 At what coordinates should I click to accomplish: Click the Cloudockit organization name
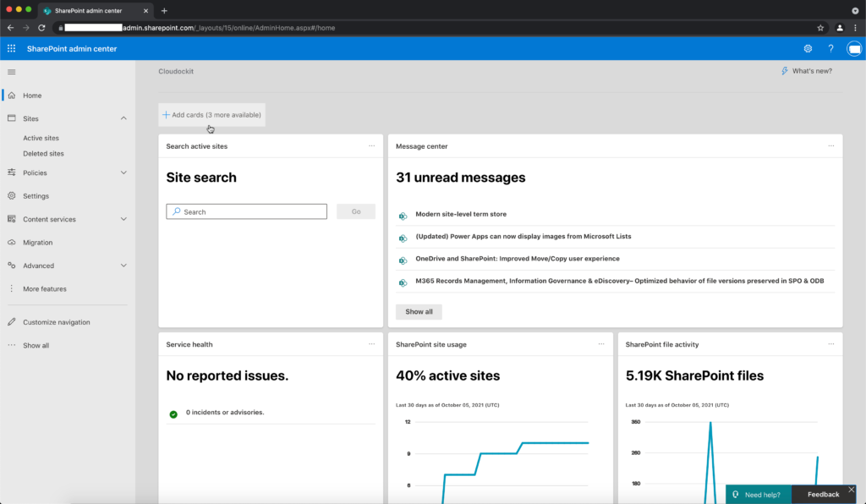176,71
